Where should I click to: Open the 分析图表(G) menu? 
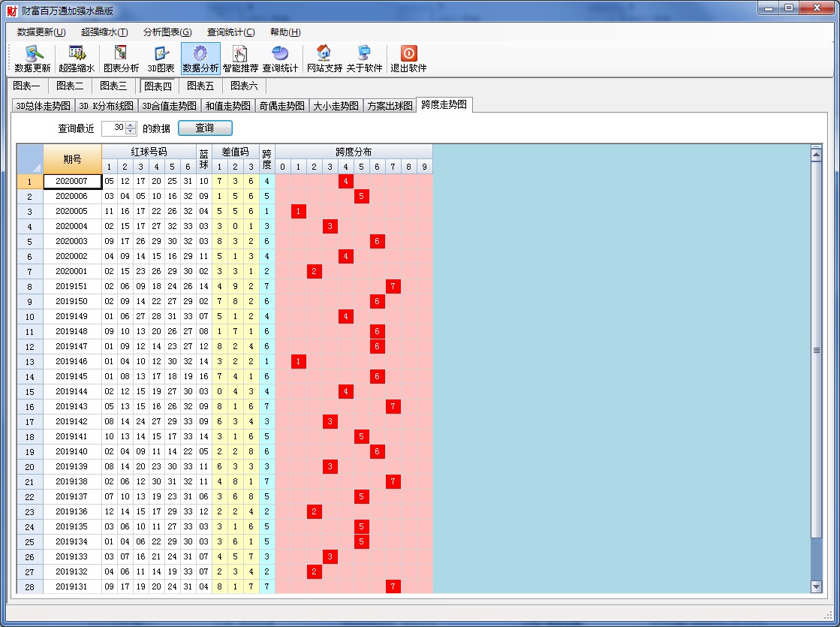167,32
